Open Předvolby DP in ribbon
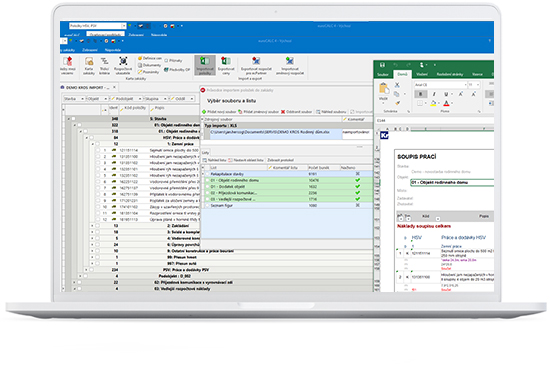Screen dimensions: 550x382 tap(177, 69)
